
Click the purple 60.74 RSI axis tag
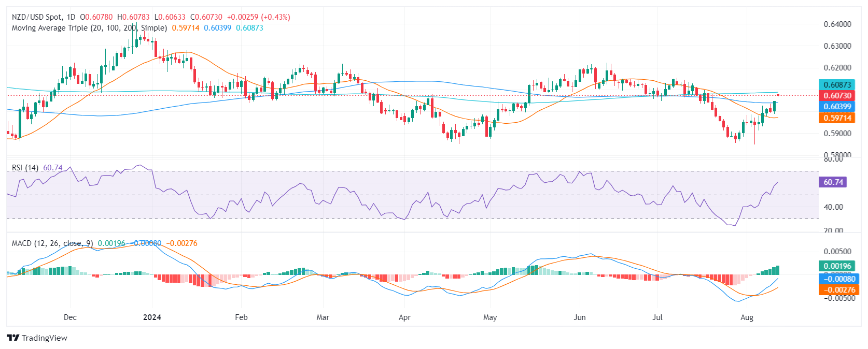point(833,182)
